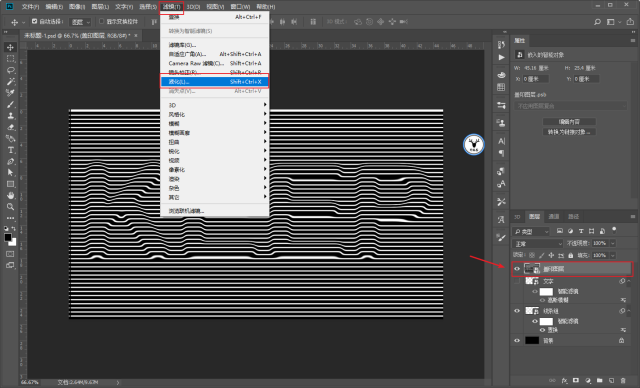The height and width of the screenshot is (388, 640).
Task: Hide the 背景 background layer
Action: point(517,340)
